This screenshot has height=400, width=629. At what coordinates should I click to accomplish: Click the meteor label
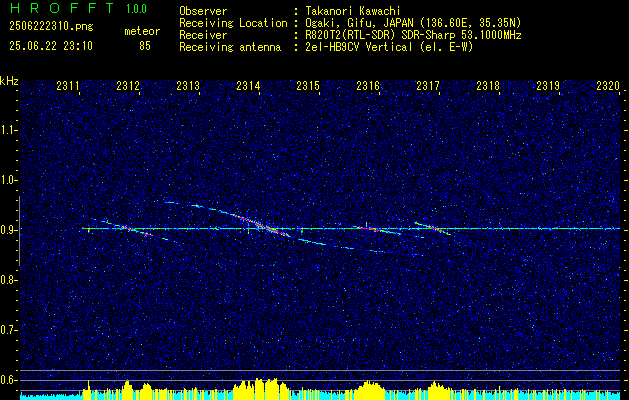pos(142,31)
